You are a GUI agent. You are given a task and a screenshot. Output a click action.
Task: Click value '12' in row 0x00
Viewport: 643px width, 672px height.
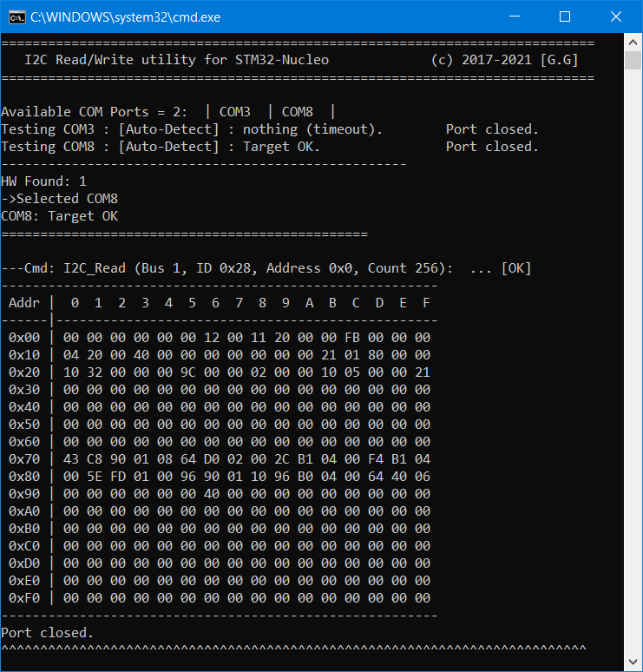coord(212,338)
